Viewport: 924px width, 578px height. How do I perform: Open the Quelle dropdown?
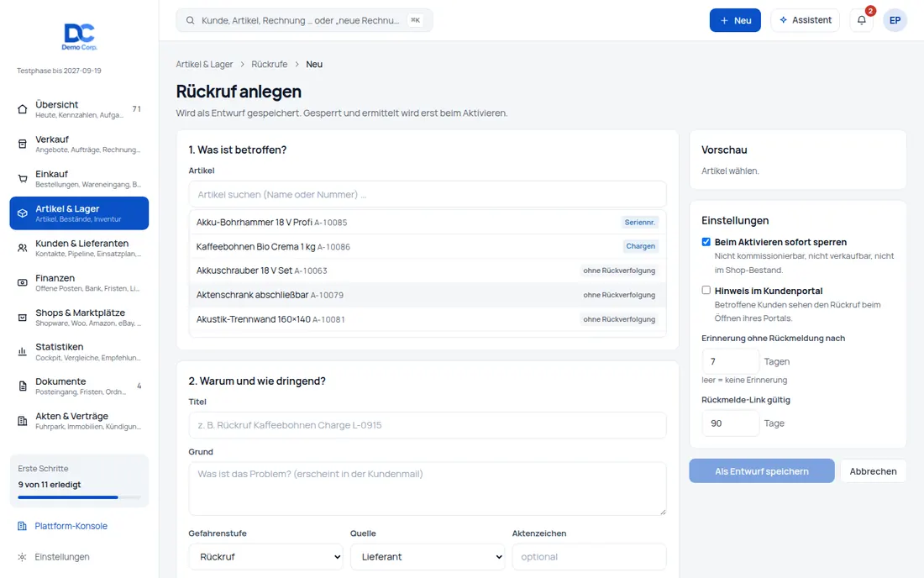(x=428, y=557)
